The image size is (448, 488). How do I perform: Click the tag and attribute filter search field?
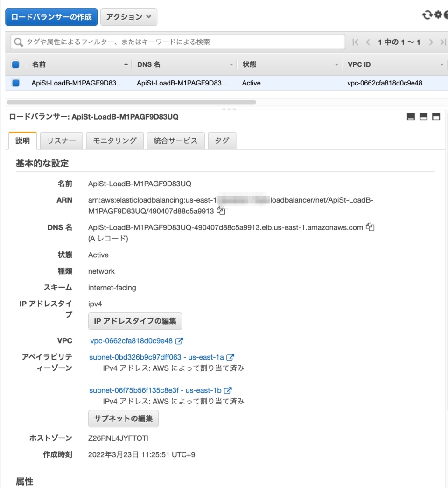click(x=177, y=42)
